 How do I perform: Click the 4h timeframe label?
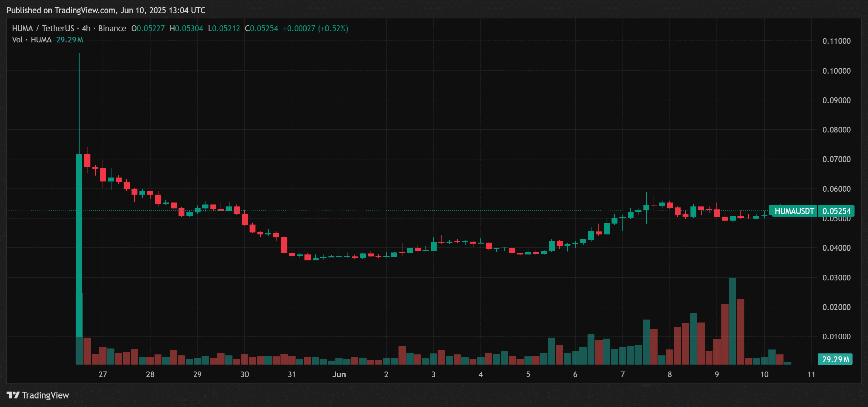[x=86, y=29]
